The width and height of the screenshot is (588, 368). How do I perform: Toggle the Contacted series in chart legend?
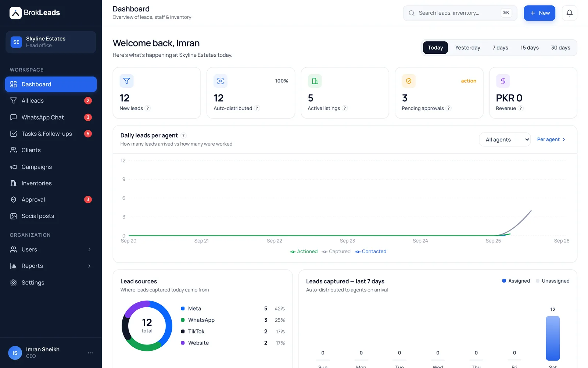pos(370,251)
